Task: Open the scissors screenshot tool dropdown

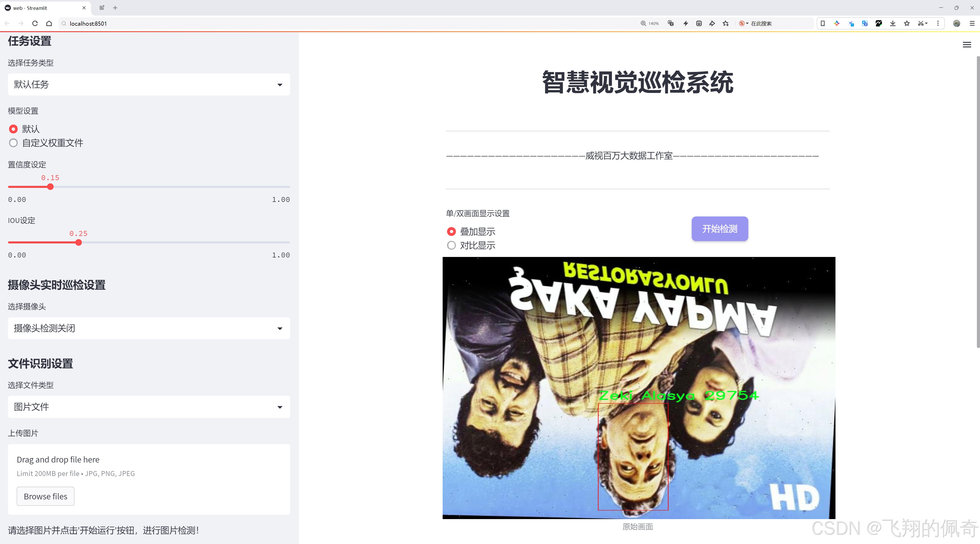Action: pos(923,24)
